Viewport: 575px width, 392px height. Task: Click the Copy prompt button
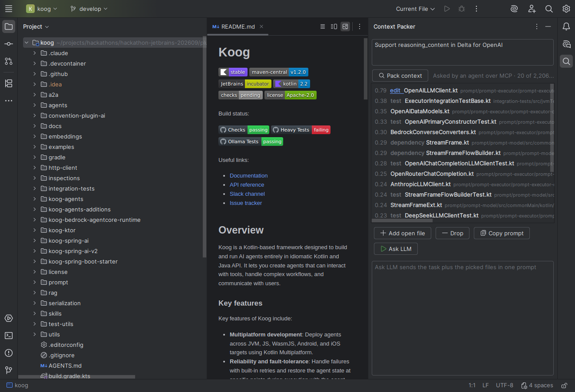(x=502, y=233)
